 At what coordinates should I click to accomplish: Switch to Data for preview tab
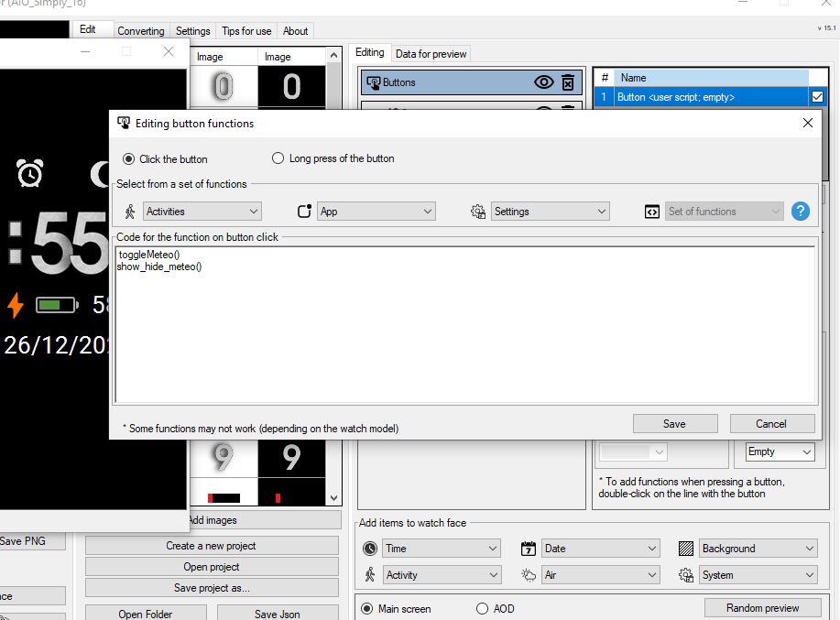[431, 54]
